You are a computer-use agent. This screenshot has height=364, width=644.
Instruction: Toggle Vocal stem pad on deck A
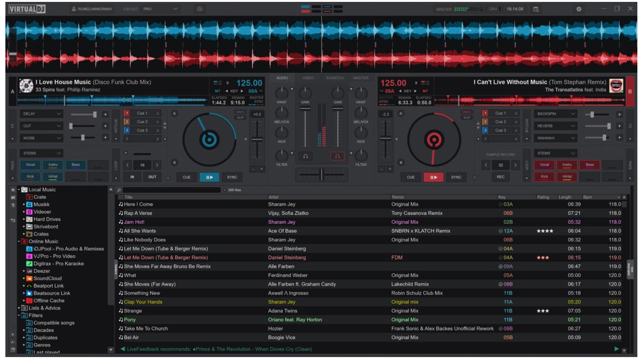click(x=30, y=165)
